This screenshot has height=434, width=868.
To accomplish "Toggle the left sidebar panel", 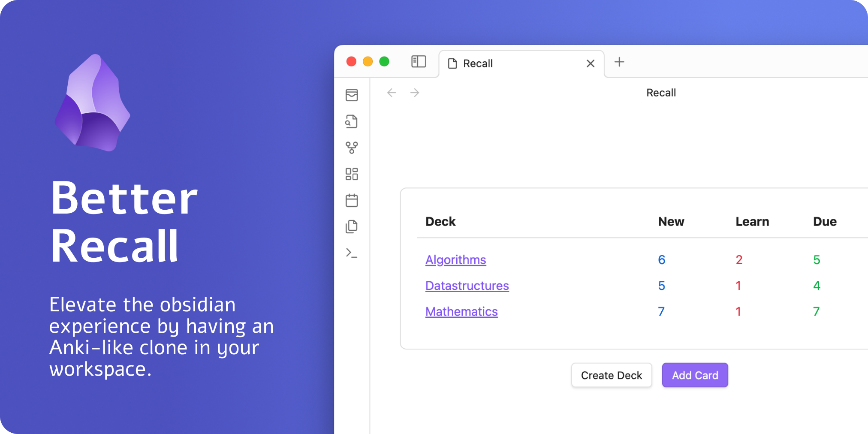I will pos(419,61).
